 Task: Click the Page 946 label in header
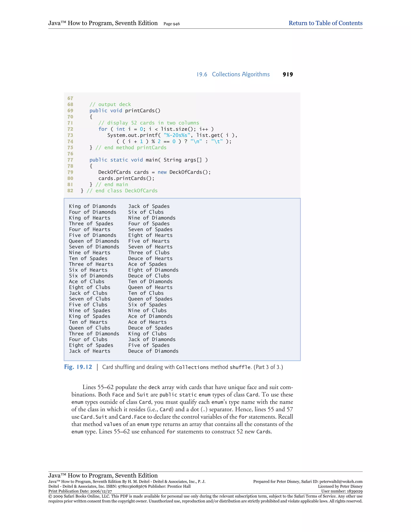(x=171, y=24)
